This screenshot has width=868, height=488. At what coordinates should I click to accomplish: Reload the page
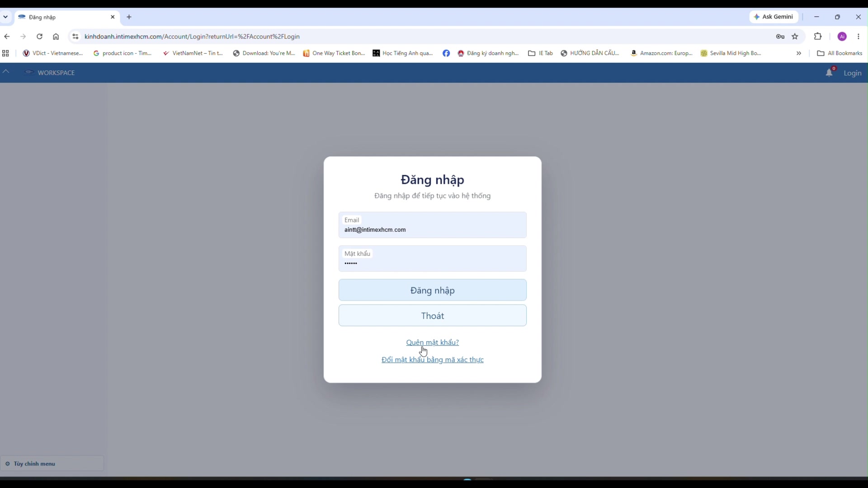pyautogui.click(x=40, y=37)
